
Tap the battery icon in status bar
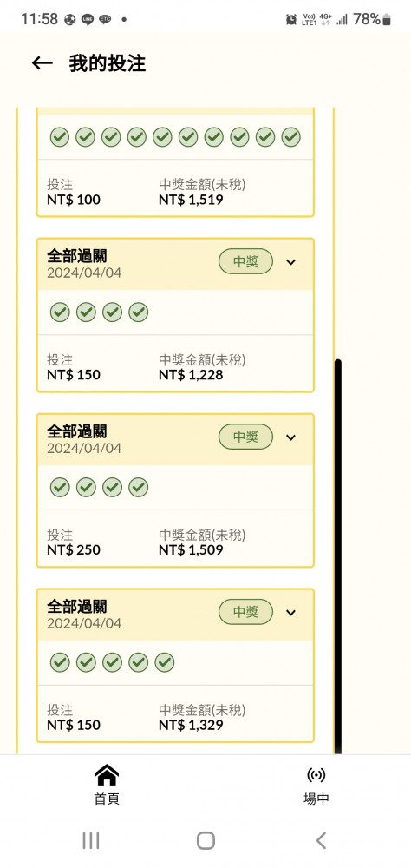(387, 19)
